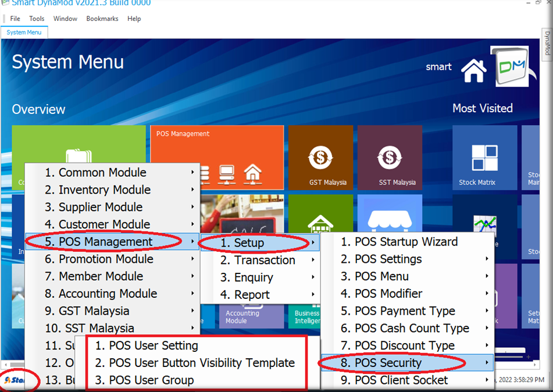Click the DM DynaMod logo icon
Image resolution: width=553 pixels, height=392 pixels.
(x=511, y=66)
